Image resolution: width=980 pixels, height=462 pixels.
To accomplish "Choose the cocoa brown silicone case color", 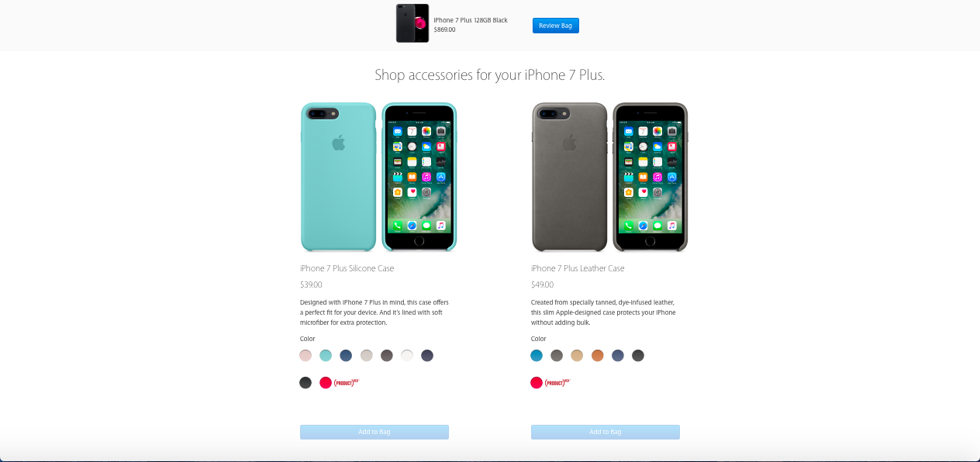I will pyautogui.click(x=387, y=356).
